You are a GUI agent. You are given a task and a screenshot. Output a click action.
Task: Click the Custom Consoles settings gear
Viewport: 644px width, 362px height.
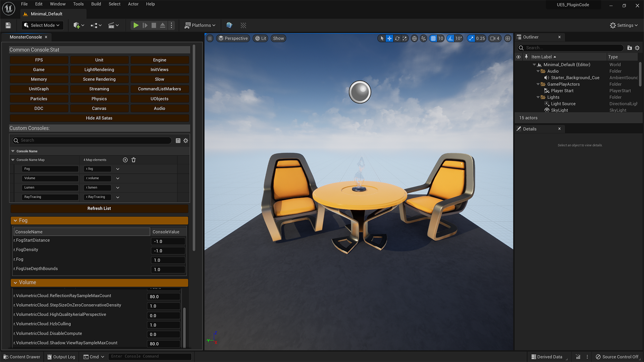pos(185,140)
